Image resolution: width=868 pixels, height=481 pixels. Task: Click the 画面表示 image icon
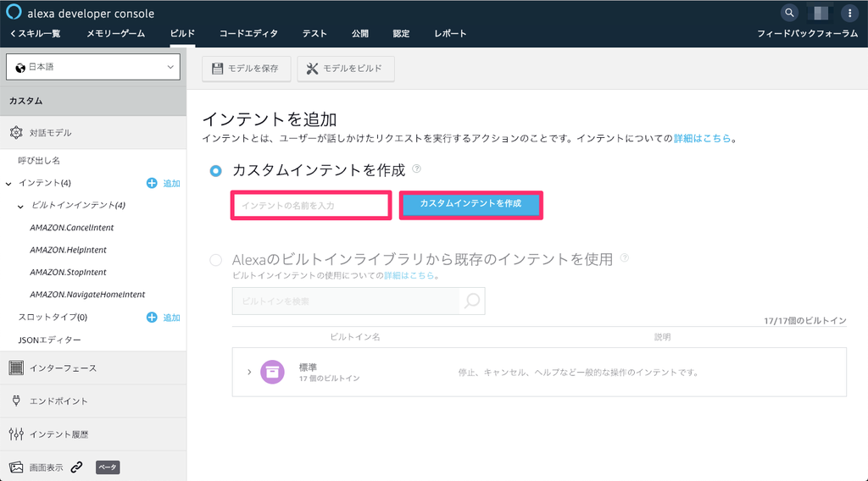[16, 467]
